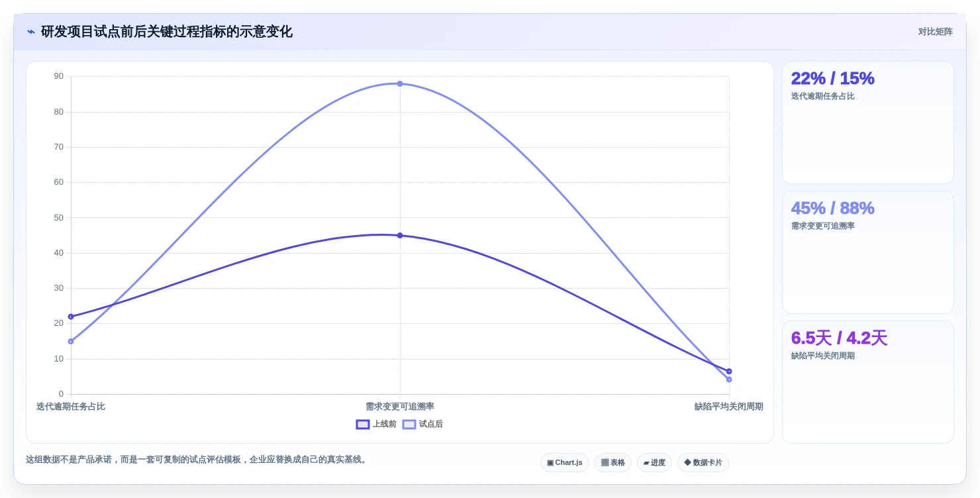Select the 试点后 point above 缺陷平均关闭周期
This screenshot has height=498, width=980.
tap(729, 379)
